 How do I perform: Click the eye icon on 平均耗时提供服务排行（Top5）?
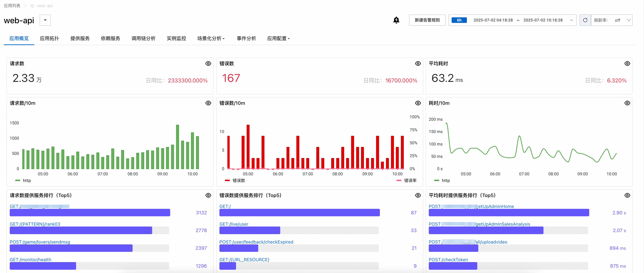627,195
